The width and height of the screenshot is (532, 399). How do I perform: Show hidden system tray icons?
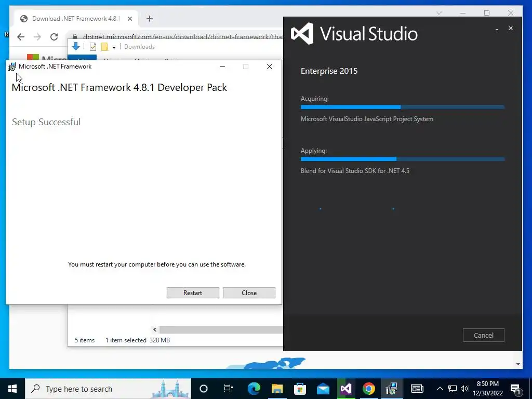point(440,389)
